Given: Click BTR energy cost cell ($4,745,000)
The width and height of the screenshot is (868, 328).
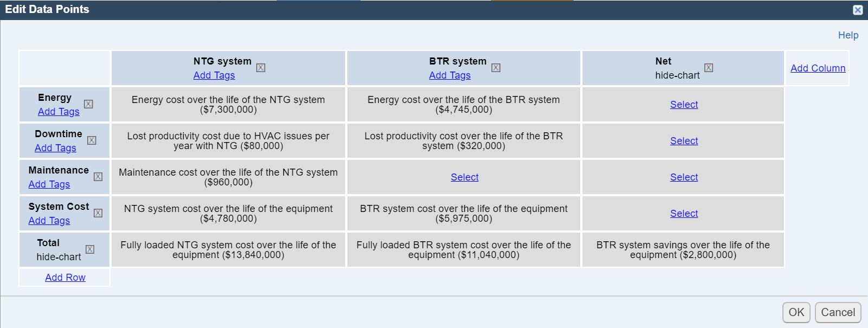Looking at the screenshot, I should 464,105.
